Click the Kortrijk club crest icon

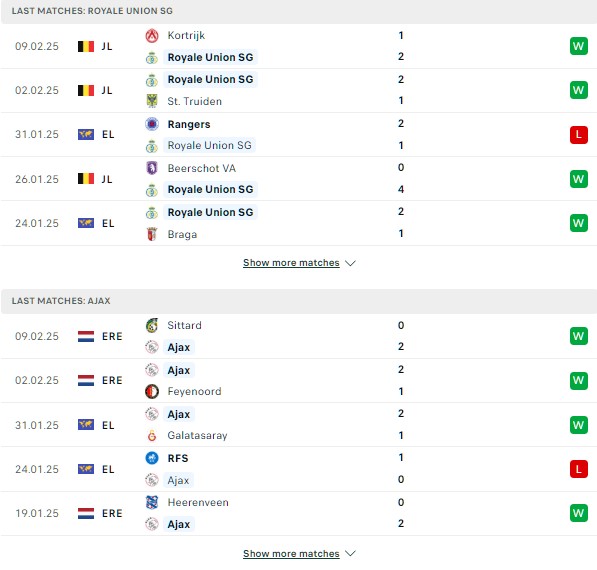pos(152,35)
